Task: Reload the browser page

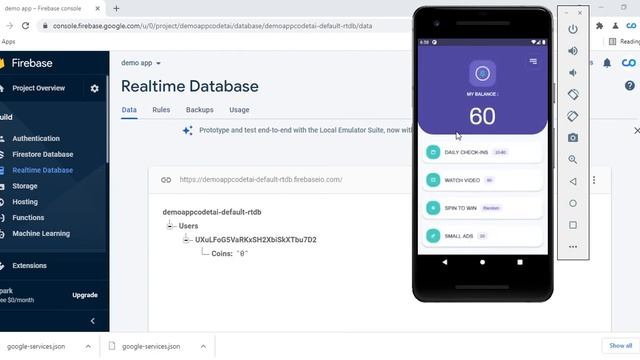Action: click(25, 26)
